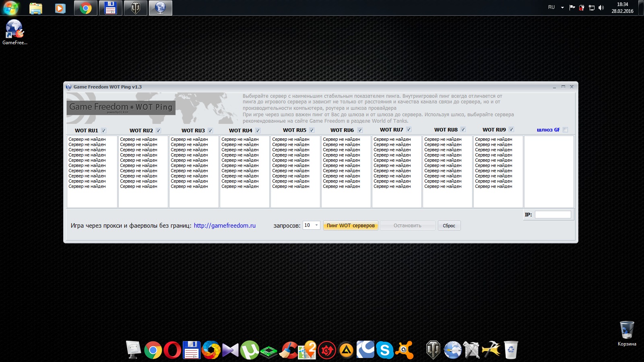Open the RU language selector in the tray
This screenshot has width=644, height=362.
click(x=551, y=8)
